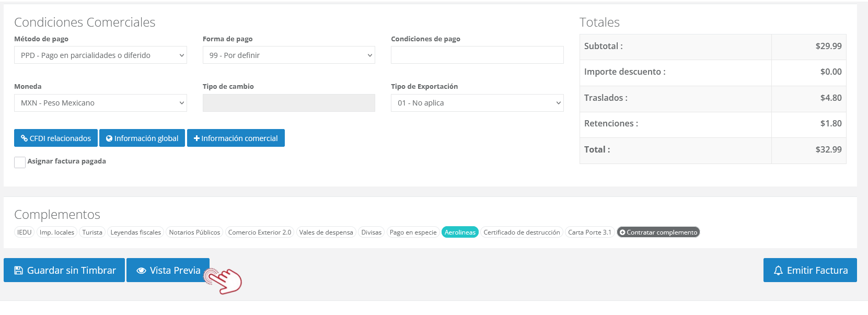The width and height of the screenshot is (868, 315).
Task: Open Vista Previa with eye icon
Action: pyautogui.click(x=168, y=270)
